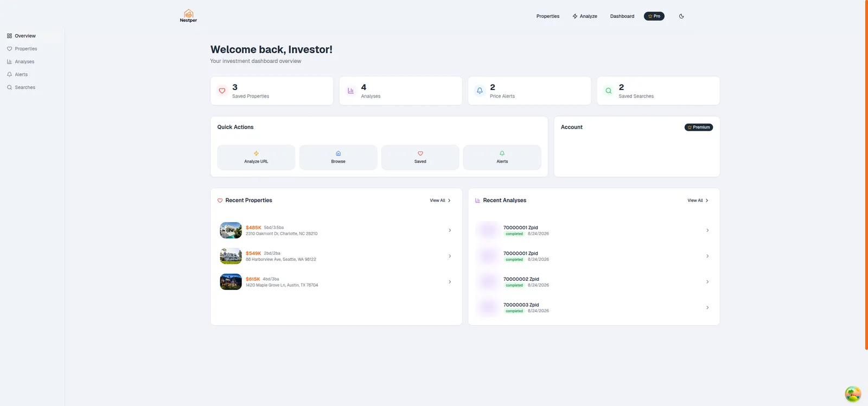Click the chart icon on the Analyses card
868x406 pixels.
coord(350,91)
